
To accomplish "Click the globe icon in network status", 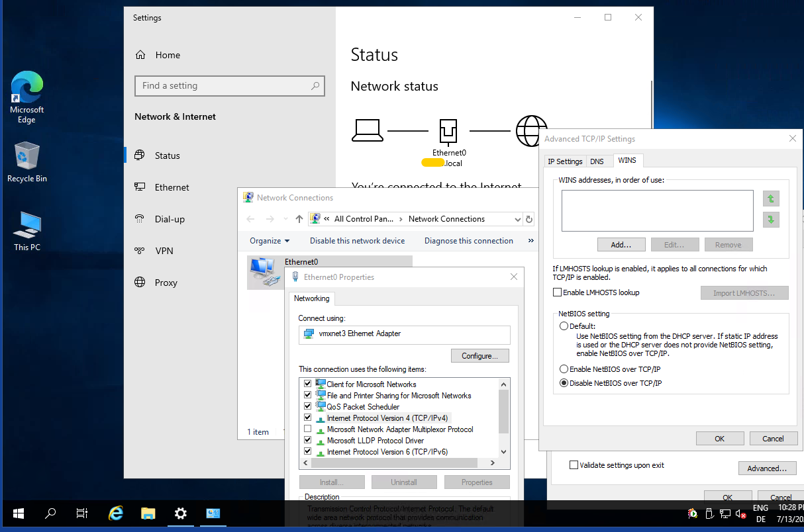I will (532, 131).
